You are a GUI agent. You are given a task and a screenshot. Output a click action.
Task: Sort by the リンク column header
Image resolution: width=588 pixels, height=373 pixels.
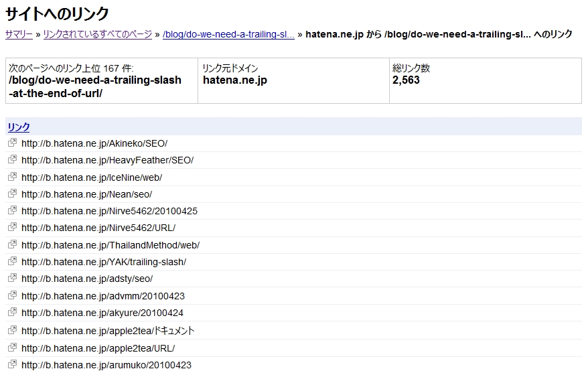click(x=18, y=127)
